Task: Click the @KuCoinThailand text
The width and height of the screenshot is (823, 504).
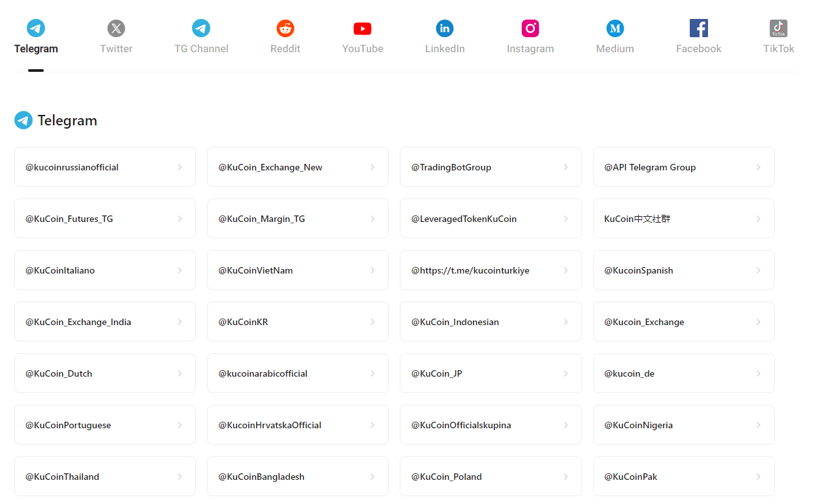Action: click(62, 477)
